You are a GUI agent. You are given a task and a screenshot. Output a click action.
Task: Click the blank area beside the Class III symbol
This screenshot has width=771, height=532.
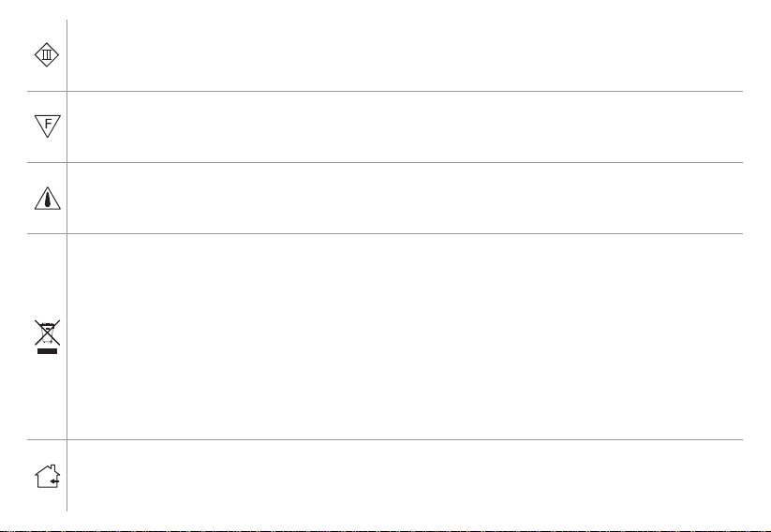[x=405, y=55]
